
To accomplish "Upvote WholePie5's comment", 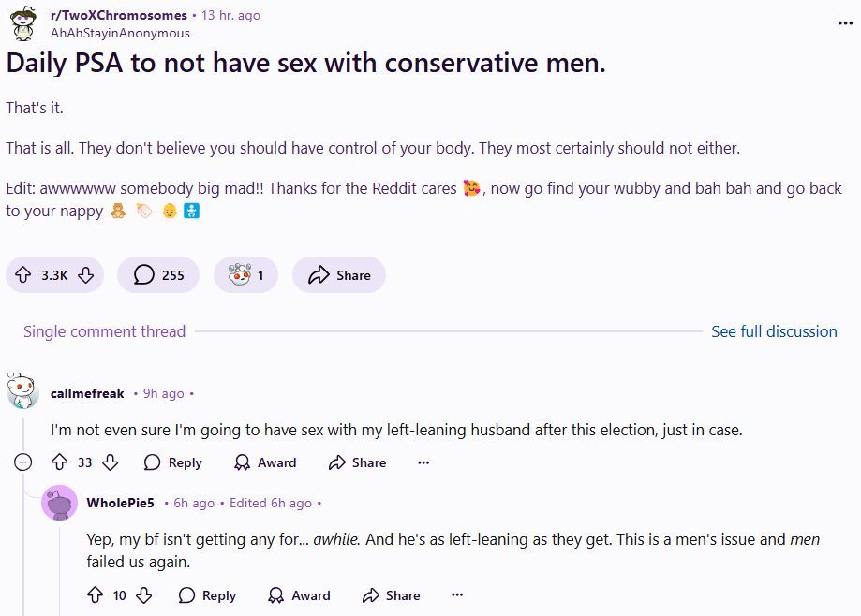I will pos(95,595).
